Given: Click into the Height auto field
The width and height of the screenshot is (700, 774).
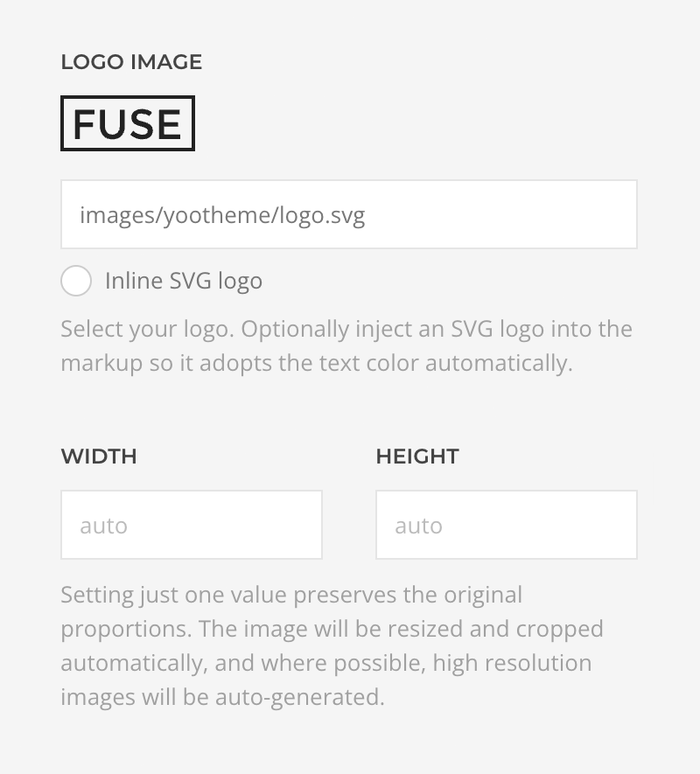Looking at the screenshot, I should pyautogui.click(x=507, y=525).
